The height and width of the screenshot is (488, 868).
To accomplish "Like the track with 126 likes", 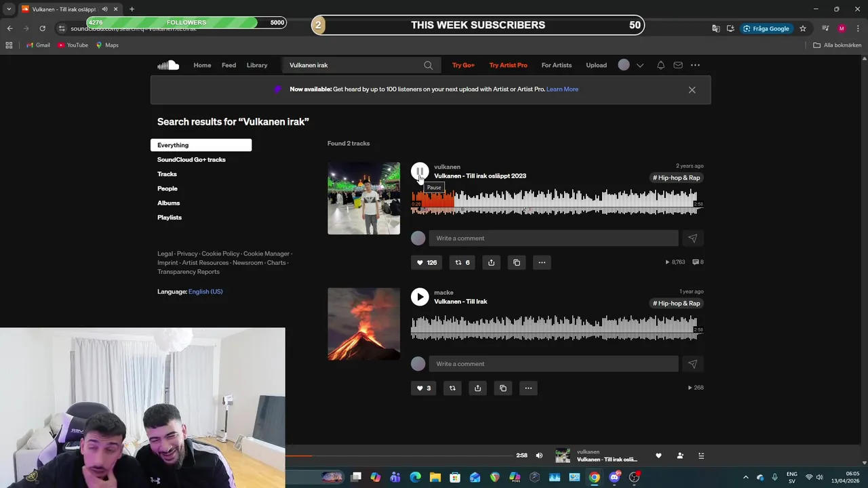I will point(427,262).
